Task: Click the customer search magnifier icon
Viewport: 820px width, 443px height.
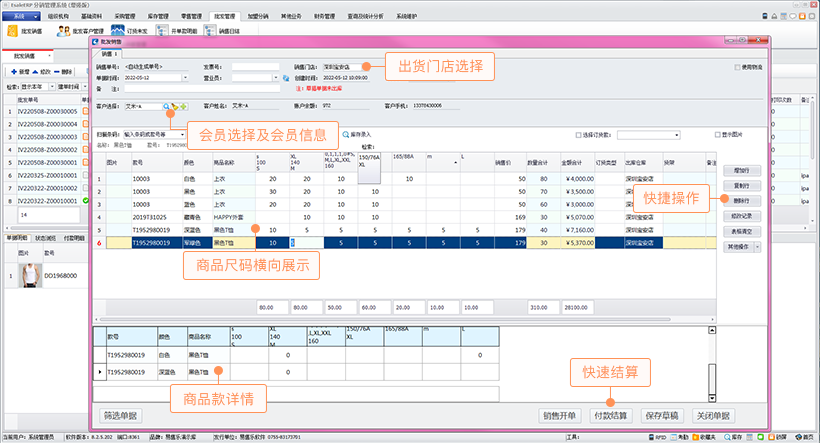Action: [x=167, y=104]
